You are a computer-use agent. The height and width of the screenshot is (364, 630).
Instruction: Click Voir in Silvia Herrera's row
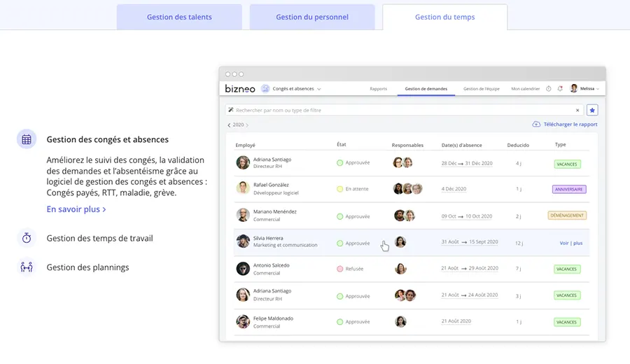pos(564,243)
